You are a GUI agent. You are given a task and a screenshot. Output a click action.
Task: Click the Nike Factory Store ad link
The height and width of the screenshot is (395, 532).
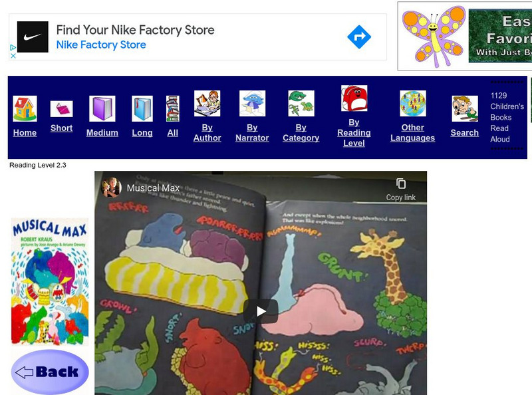click(x=101, y=45)
